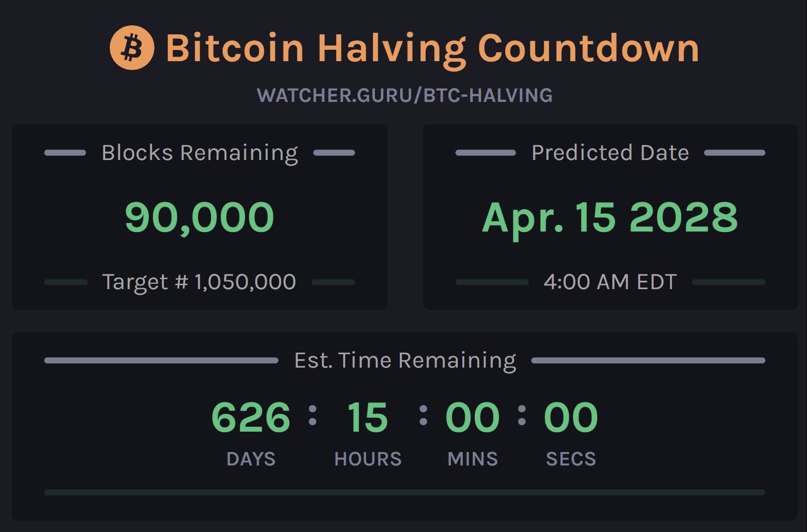
Task: Click the Est. Time Remaining heading
Action: pos(405,360)
